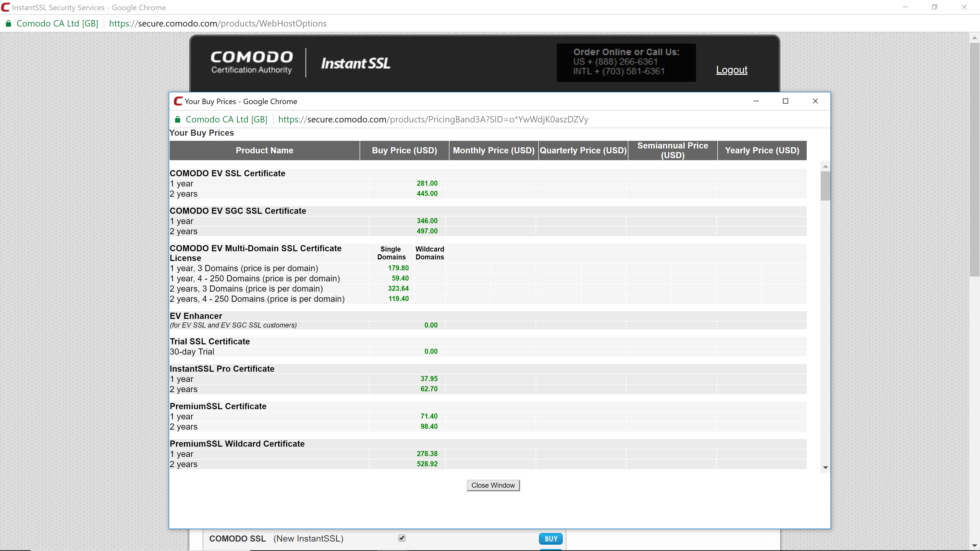Click the 59.40 single domain price

pyautogui.click(x=400, y=278)
